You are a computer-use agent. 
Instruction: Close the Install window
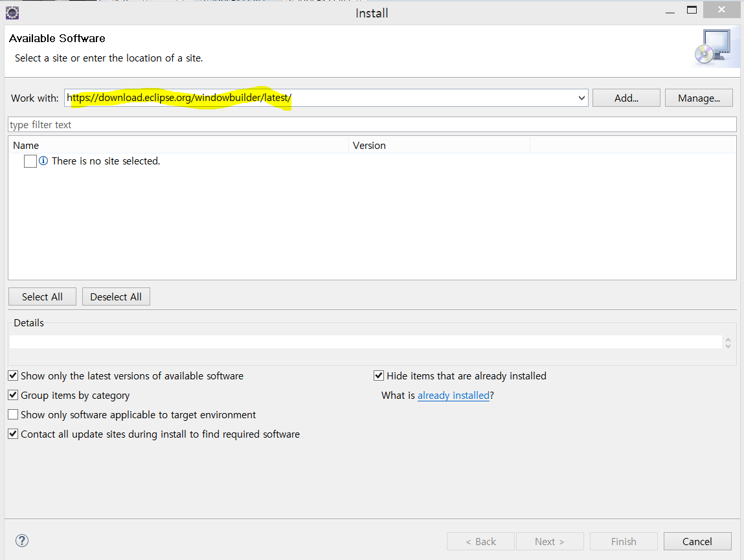point(722,10)
